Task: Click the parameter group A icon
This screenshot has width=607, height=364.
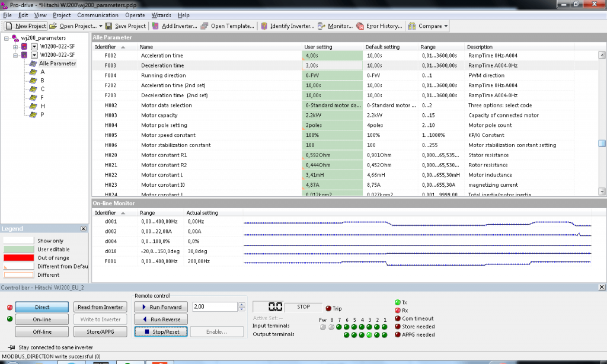Action: click(x=33, y=72)
